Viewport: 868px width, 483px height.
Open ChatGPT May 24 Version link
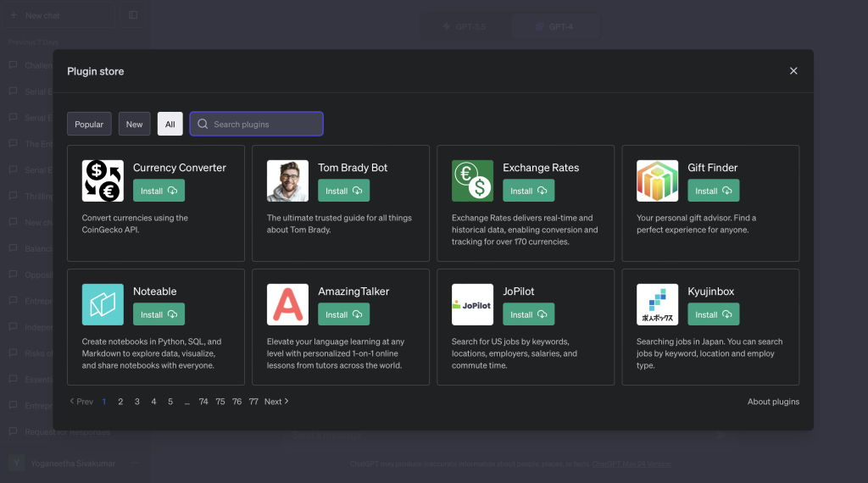(632, 464)
